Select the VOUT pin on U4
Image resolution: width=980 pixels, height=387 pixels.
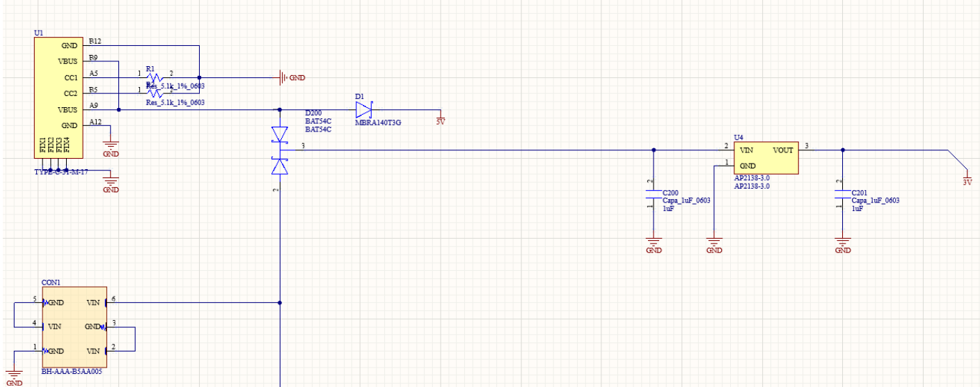[784, 150]
